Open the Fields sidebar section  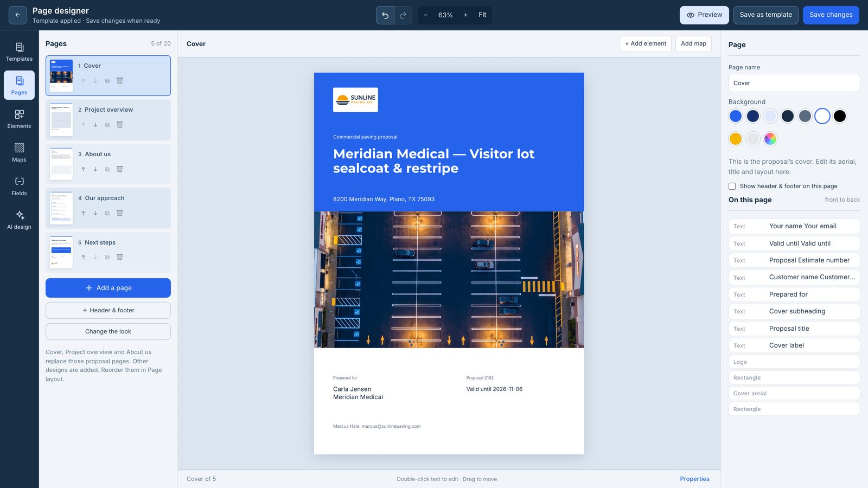point(19,187)
